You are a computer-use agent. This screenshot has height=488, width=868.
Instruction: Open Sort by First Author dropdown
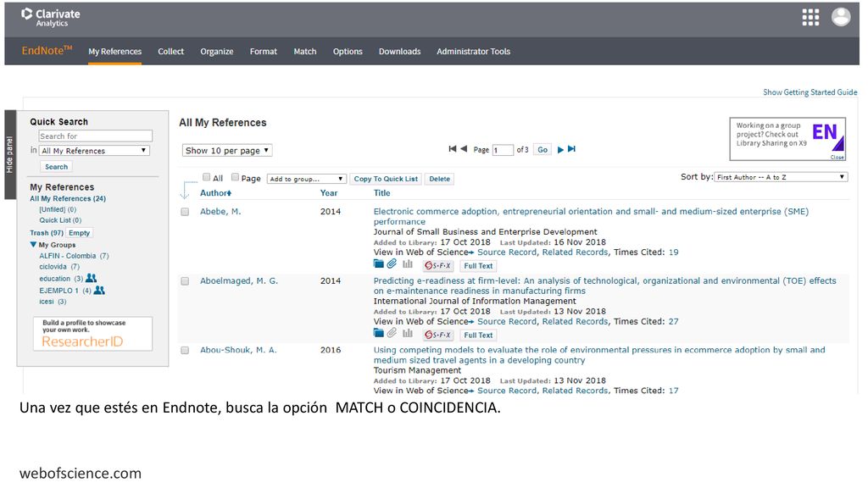coord(781,177)
